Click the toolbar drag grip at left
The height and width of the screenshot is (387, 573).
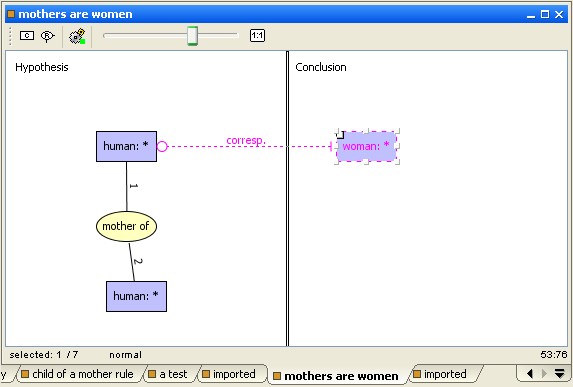coord(10,36)
